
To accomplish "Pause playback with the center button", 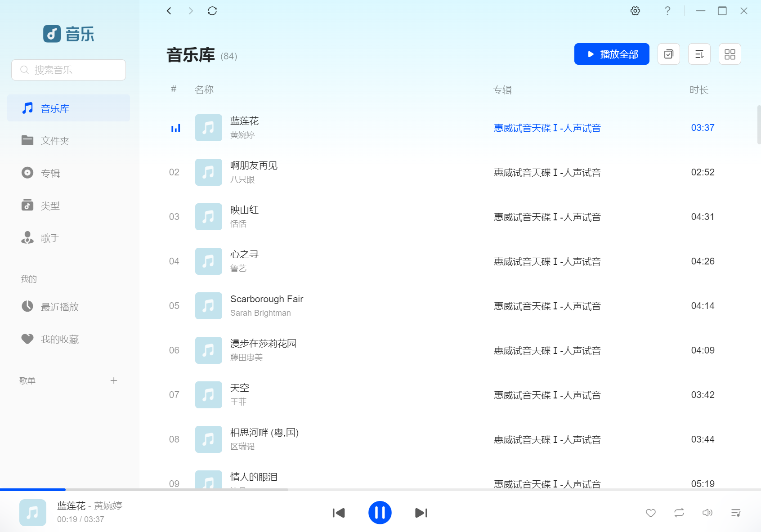I will [x=380, y=513].
